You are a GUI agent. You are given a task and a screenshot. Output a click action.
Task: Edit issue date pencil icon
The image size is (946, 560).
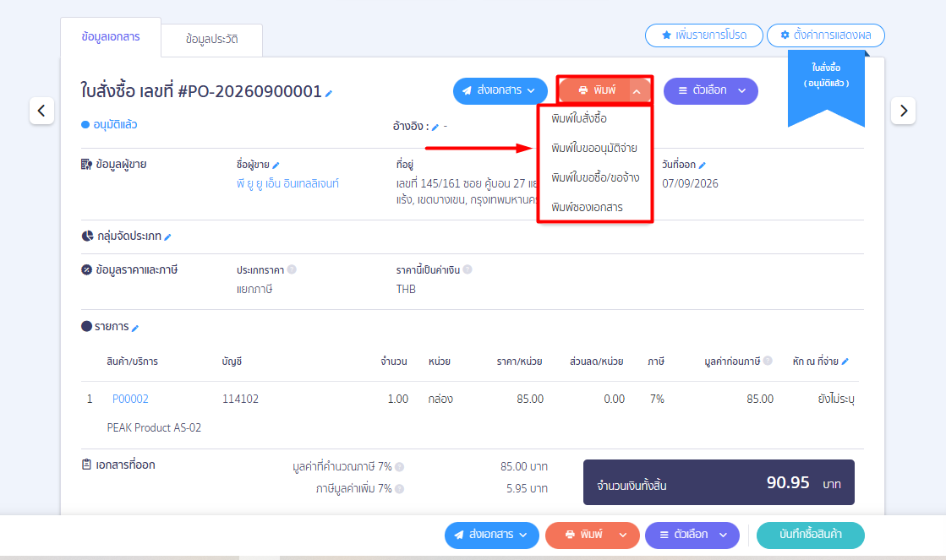[703, 166]
